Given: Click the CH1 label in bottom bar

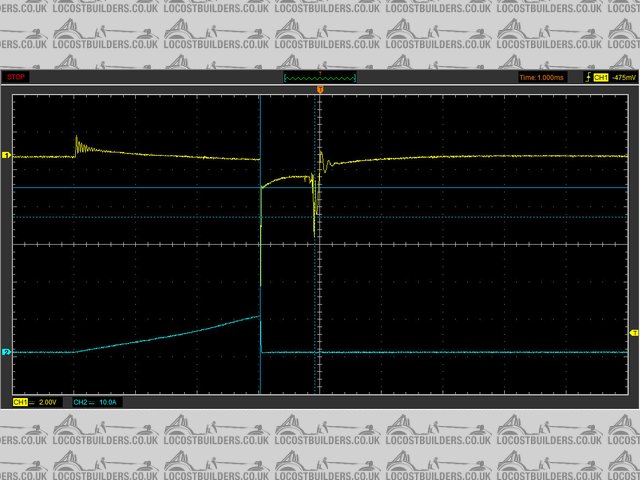Looking at the screenshot, I should point(20,402).
